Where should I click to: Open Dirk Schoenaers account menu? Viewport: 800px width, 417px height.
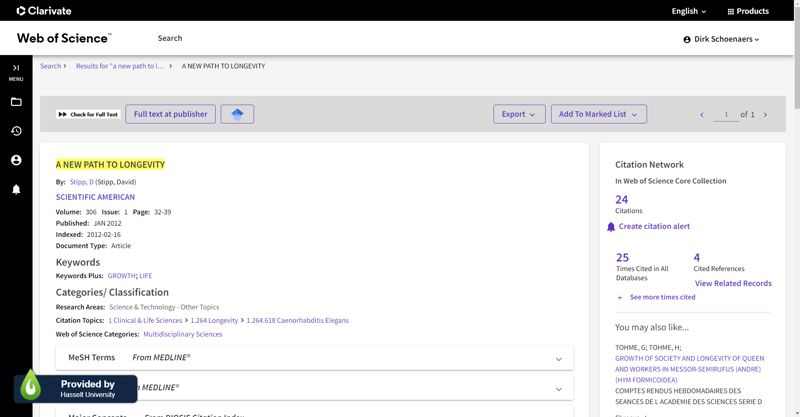pos(721,39)
